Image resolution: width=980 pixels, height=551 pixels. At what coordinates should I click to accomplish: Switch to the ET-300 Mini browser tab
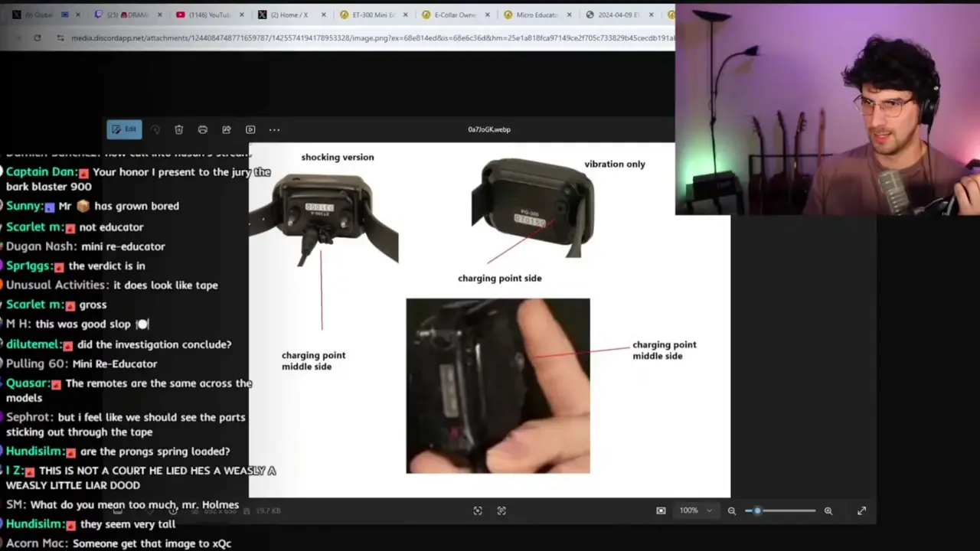tap(371, 15)
